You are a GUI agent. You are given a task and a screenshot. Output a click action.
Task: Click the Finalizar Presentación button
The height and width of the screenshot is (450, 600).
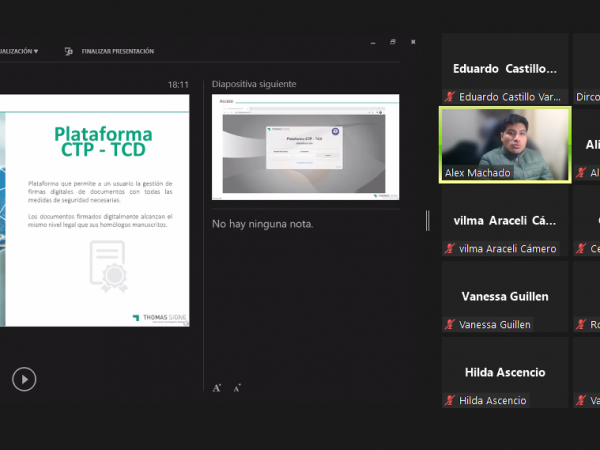(117, 51)
